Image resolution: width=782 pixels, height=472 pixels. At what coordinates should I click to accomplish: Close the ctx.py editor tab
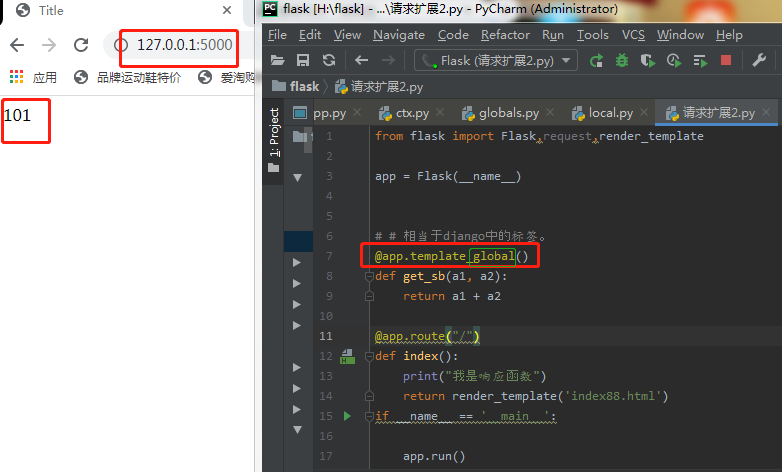440,113
